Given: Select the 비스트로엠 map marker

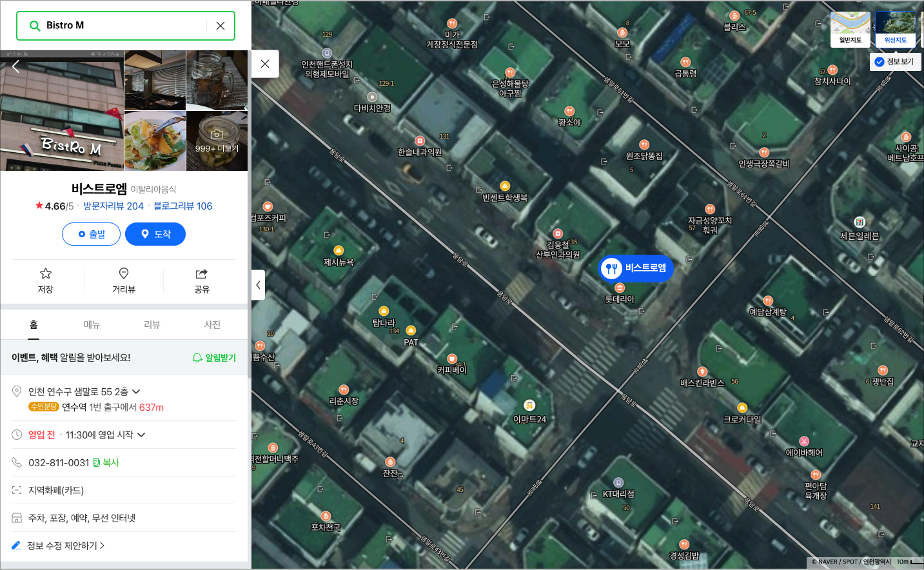Looking at the screenshot, I should (x=636, y=268).
